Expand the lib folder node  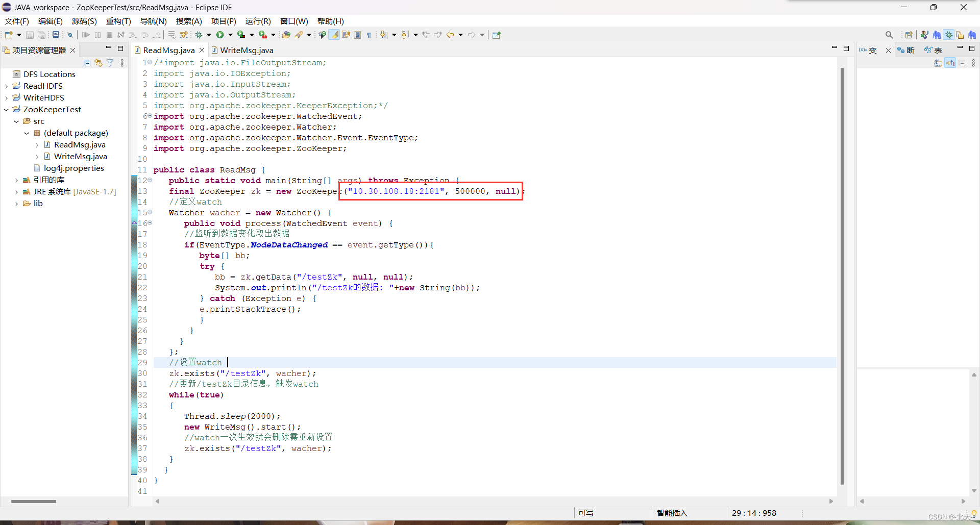[x=16, y=203]
